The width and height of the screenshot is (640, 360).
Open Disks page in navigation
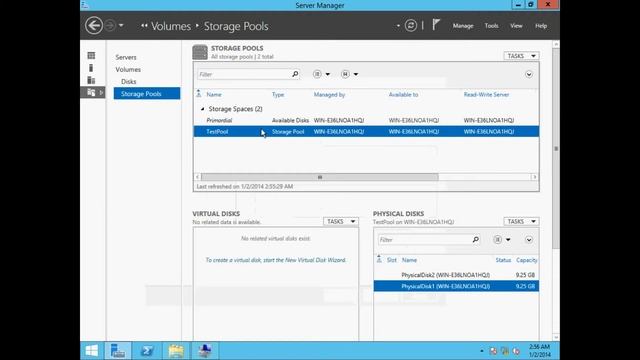point(129,82)
